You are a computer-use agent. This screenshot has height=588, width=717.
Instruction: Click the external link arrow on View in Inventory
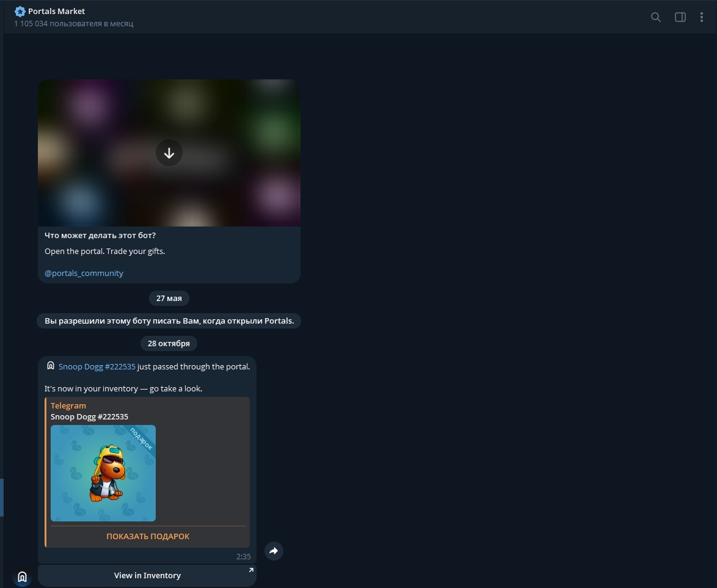(x=250, y=570)
